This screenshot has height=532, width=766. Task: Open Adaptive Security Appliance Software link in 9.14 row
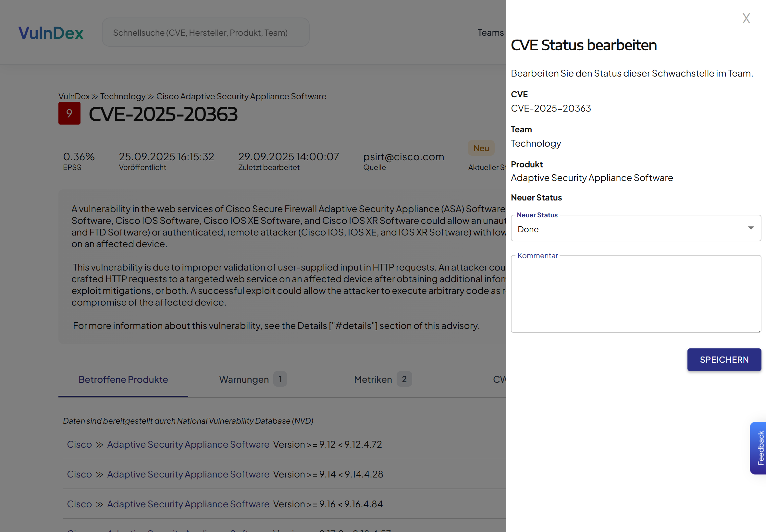tap(188, 474)
